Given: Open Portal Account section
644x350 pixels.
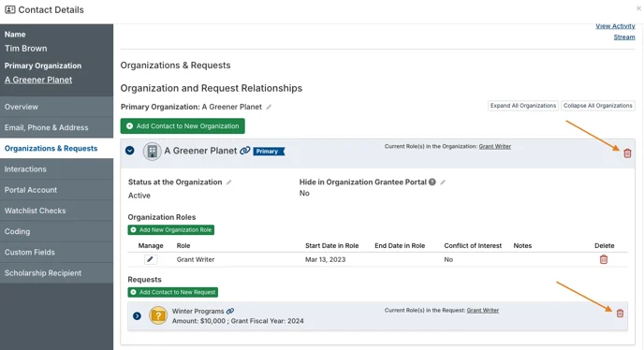Looking at the screenshot, I should pos(57,190).
